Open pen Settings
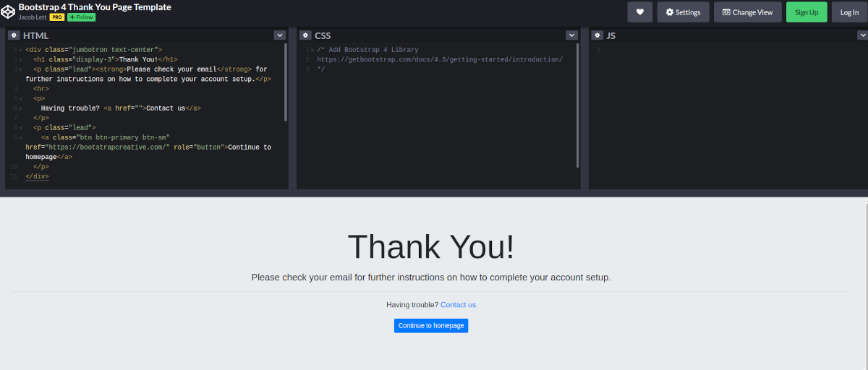Screen dimensions: 868x370 [x=684, y=12]
